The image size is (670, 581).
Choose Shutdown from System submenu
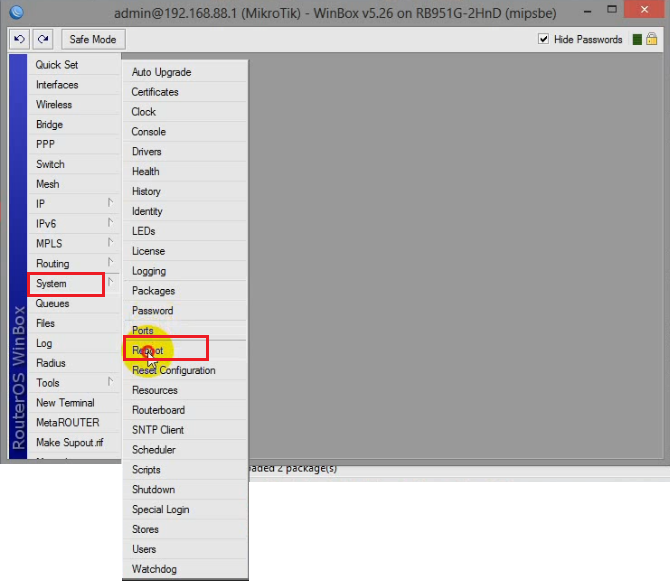coord(185,490)
